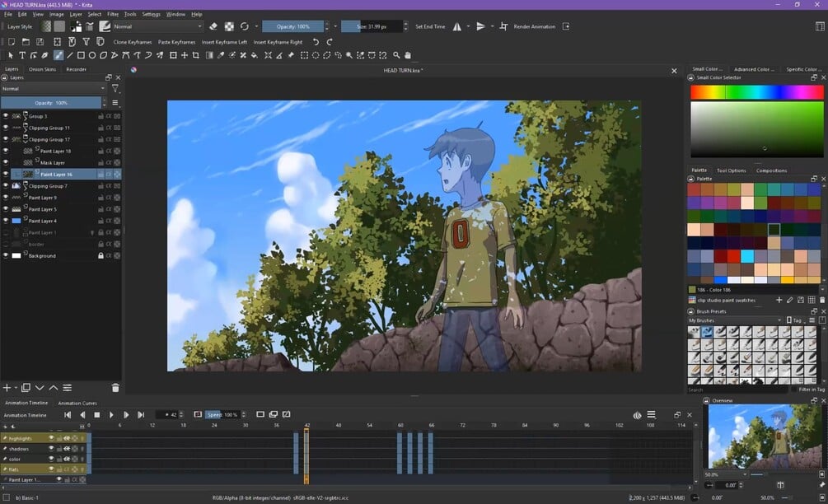
Task: Switch to the Onion Skins tab
Action: 42,69
